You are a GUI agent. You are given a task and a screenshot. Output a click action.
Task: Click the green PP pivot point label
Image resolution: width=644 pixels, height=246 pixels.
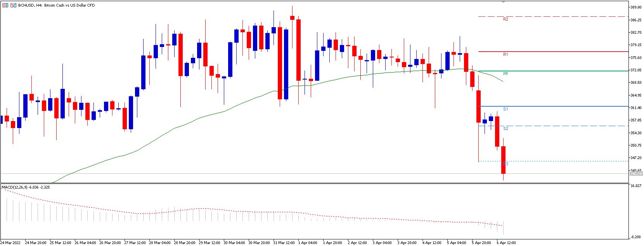[506, 74]
